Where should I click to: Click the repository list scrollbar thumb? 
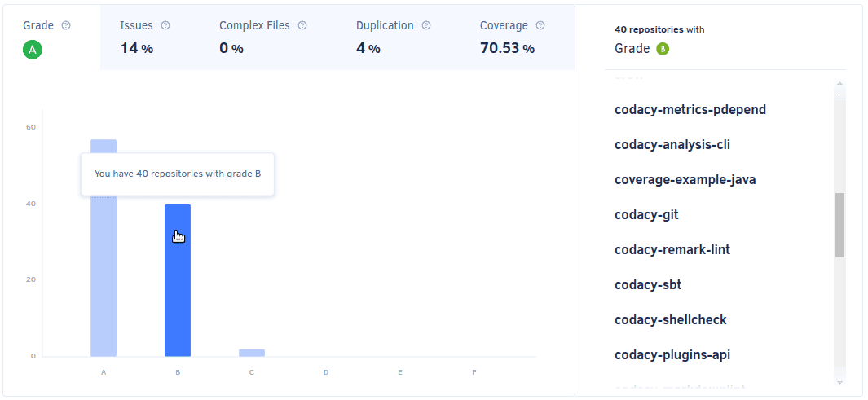[x=839, y=225]
